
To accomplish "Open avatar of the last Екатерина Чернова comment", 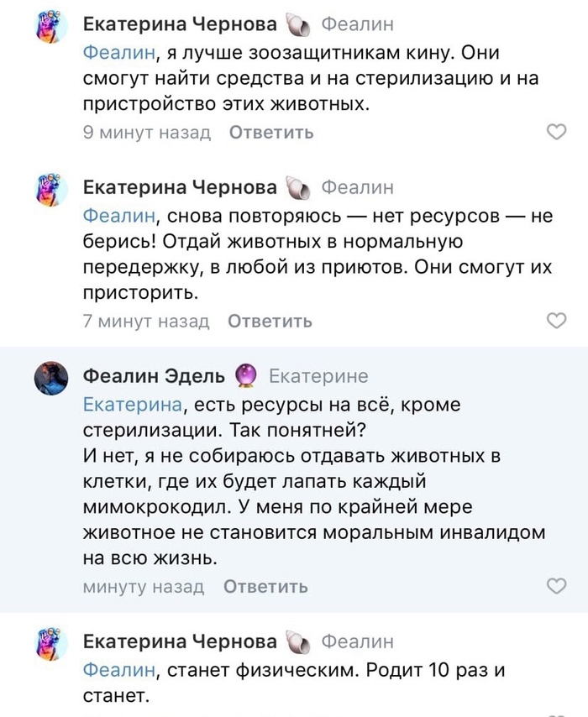I will (50, 644).
